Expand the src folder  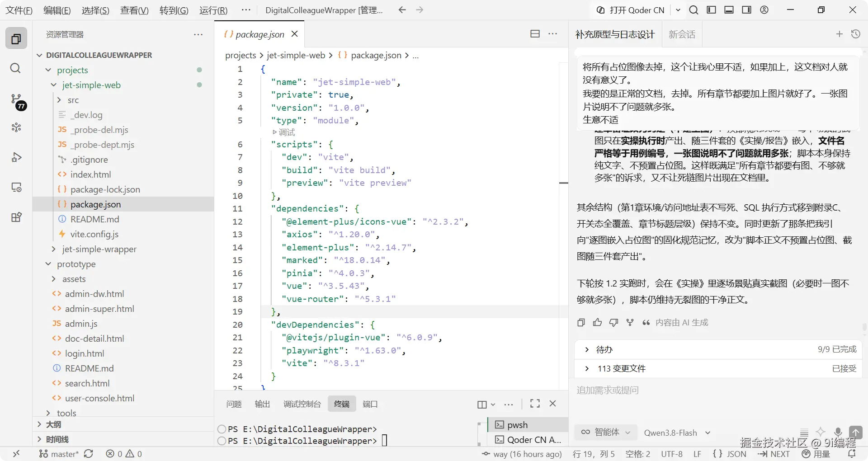point(59,100)
